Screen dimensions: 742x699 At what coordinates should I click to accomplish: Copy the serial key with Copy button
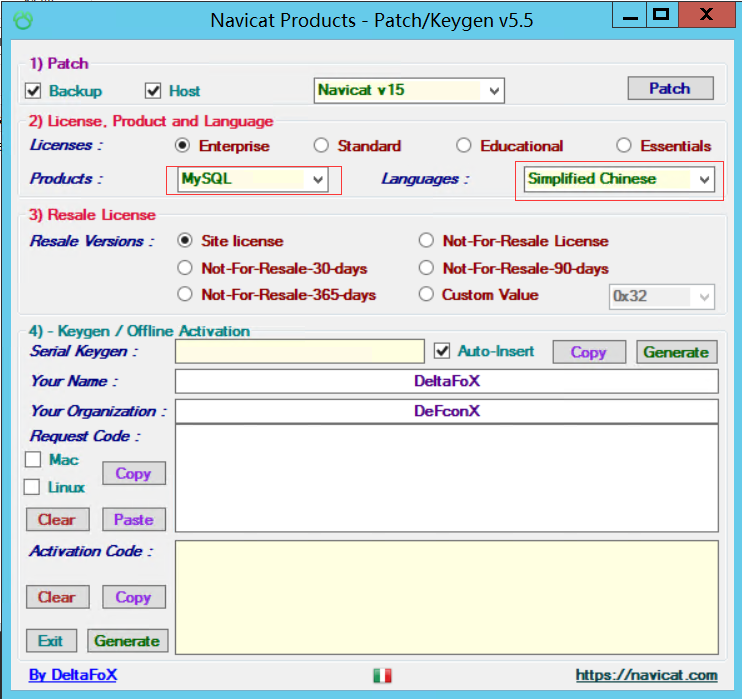(x=589, y=352)
